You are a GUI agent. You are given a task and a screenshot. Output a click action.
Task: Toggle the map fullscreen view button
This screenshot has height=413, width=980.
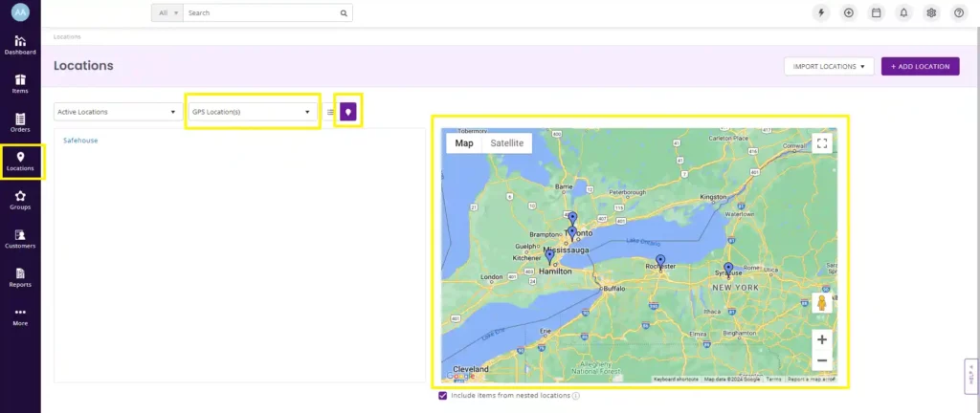pyautogui.click(x=821, y=143)
